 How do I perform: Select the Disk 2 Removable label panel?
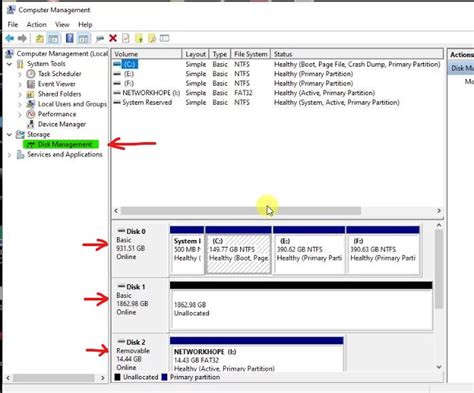point(140,353)
